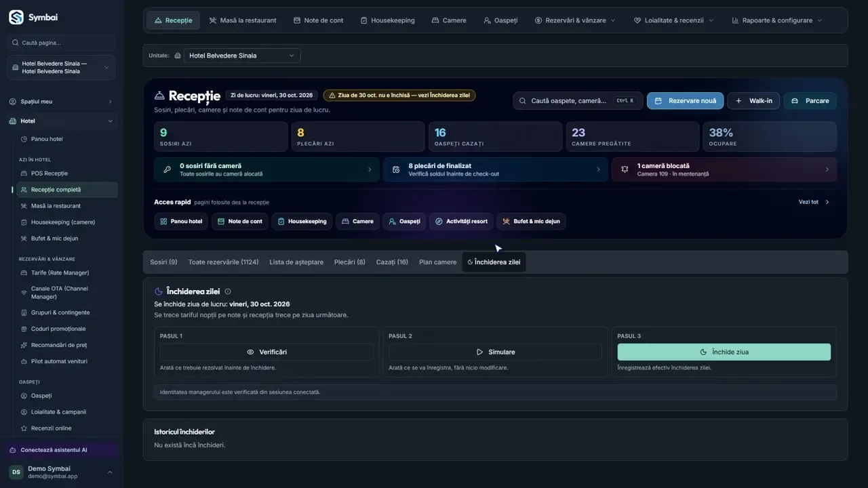The width and height of the screenshot is (868, 488).
Task: Start a Walk-in check-in
Action: (753, 101)
